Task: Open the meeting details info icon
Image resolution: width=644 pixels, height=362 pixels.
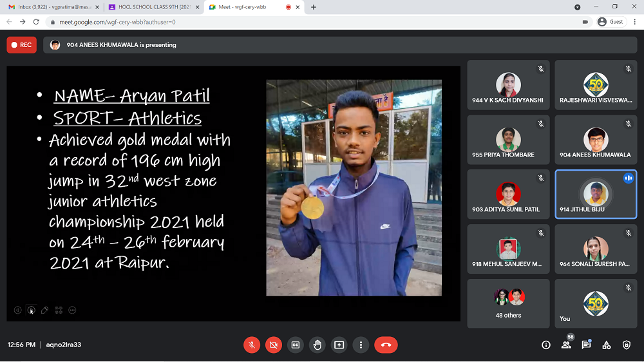Action: click(x=546, y=345)
